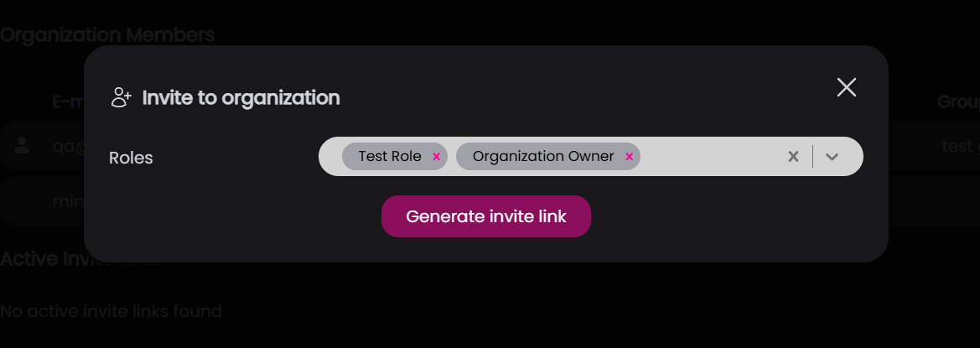Focus the Roles multi-select field
The height and width of the screenshot is (348, 980).
tap(713, 157)
